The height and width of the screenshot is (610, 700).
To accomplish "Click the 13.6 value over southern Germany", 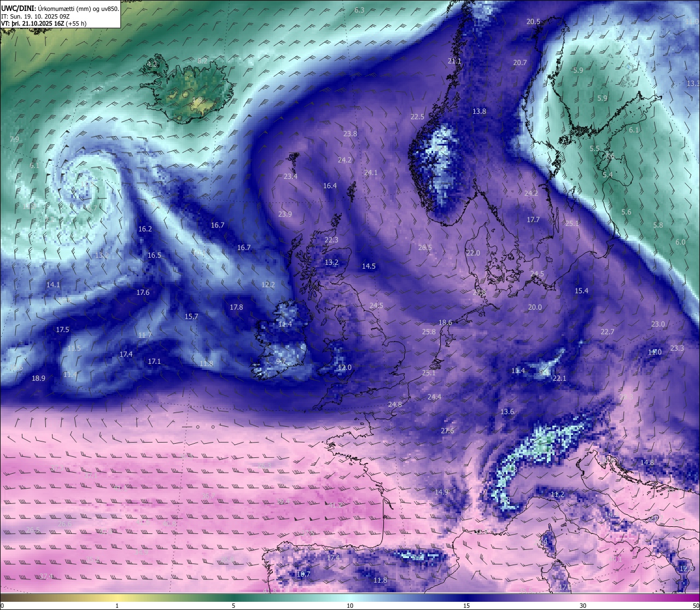I will 507,411.
